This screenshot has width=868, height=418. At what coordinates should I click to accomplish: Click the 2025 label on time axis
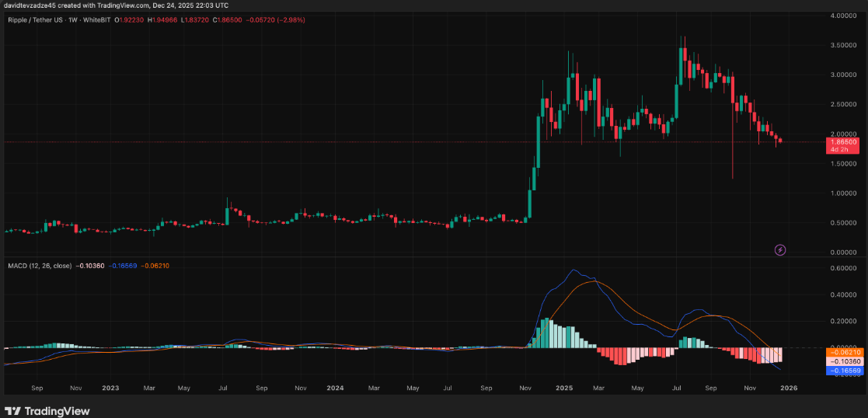[x=564, y=388]
